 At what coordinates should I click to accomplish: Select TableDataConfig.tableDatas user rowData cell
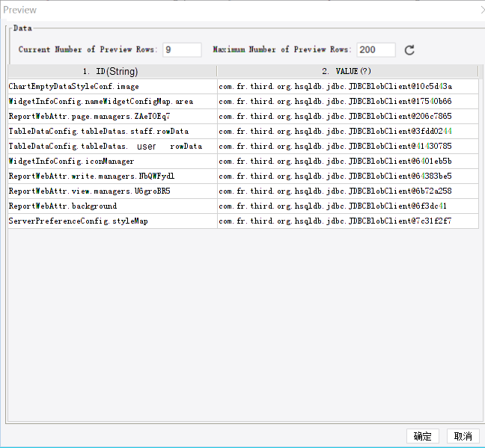(112, 147)
